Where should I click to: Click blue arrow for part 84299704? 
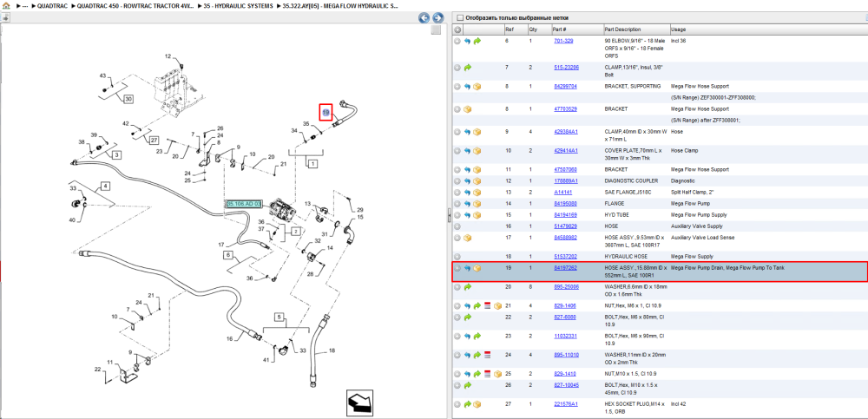pyautogui.click(x=467, y=87)
